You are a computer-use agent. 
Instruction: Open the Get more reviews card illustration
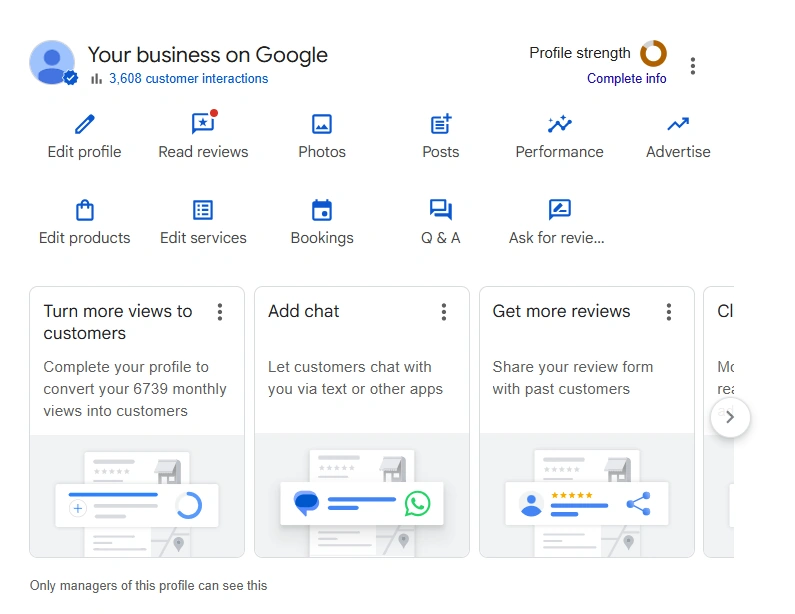(587, 495)
